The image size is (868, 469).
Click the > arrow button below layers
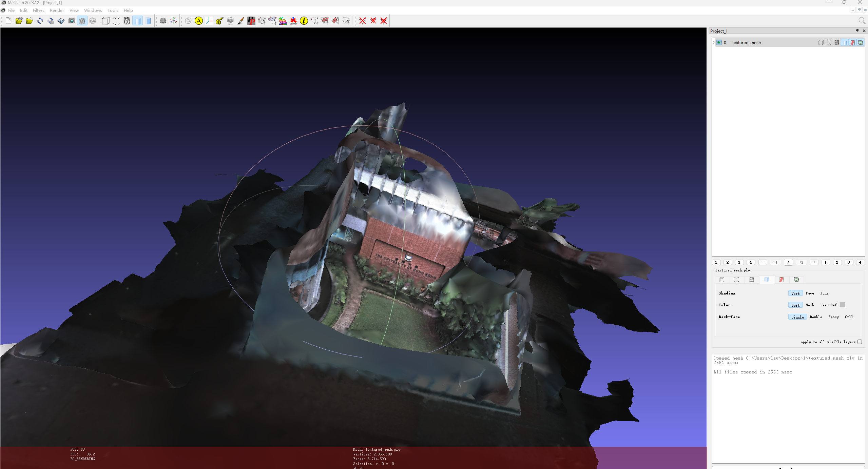[x=788, y=262]
